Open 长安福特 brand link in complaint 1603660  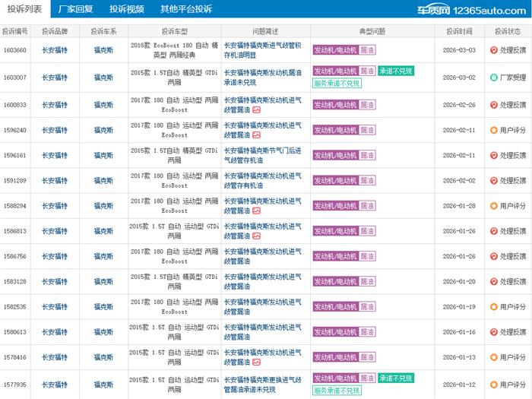tap(54, 50)
